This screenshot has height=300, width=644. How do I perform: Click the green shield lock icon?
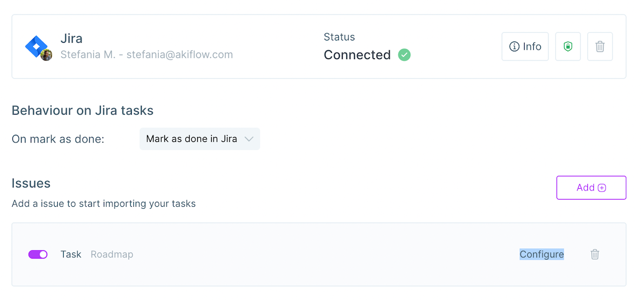pyautogui.click(x=568, y=47)
